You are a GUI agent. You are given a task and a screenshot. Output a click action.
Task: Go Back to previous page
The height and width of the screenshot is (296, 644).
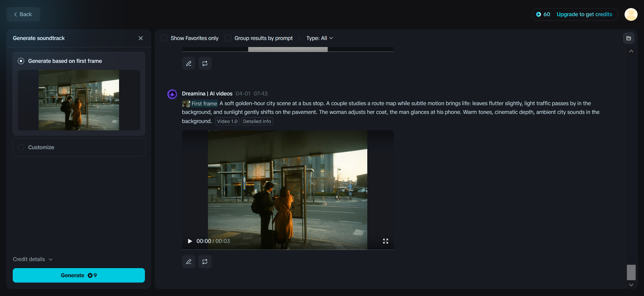click(23, 14)
